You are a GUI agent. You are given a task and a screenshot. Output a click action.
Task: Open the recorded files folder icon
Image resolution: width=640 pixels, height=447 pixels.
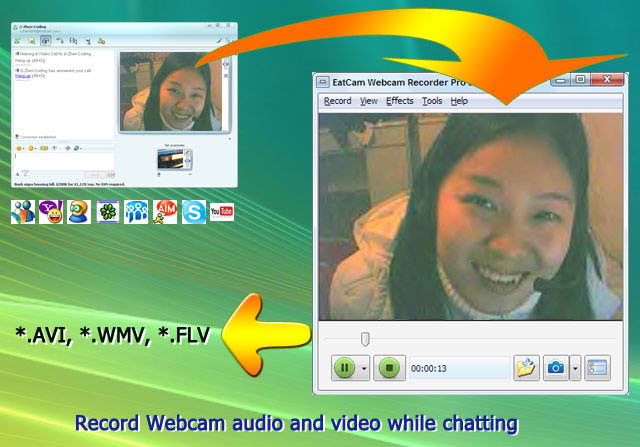coord(526,368)
